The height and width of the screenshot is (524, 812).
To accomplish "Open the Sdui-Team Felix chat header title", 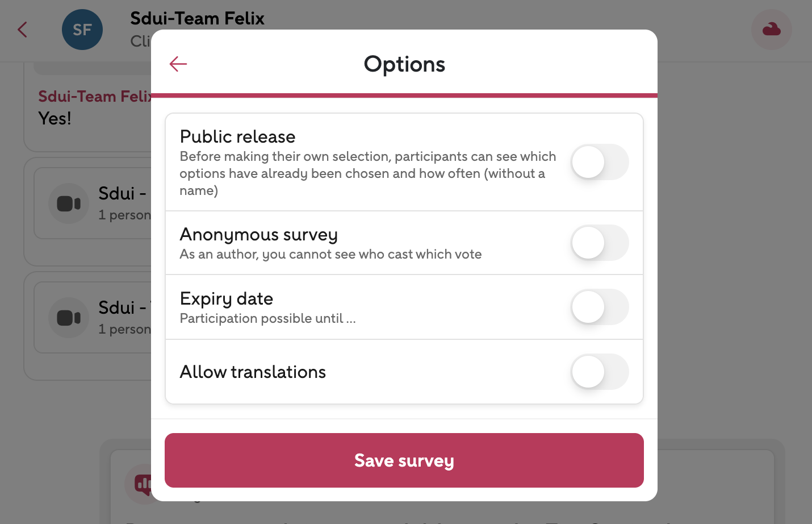I will coord(197,18).
